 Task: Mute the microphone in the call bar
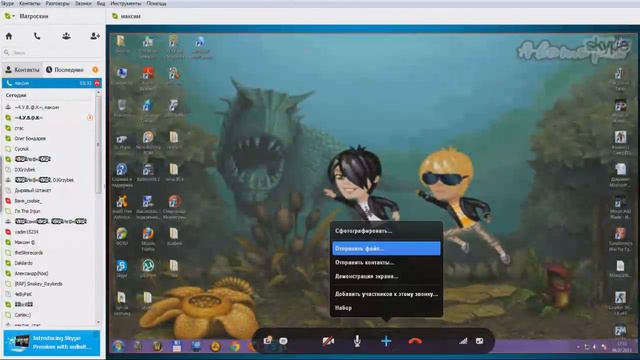coord(357,341)
